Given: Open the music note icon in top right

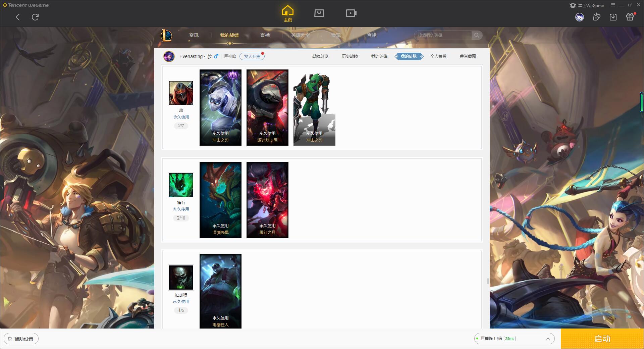Looking at the screenshot, I should [596, 17].
